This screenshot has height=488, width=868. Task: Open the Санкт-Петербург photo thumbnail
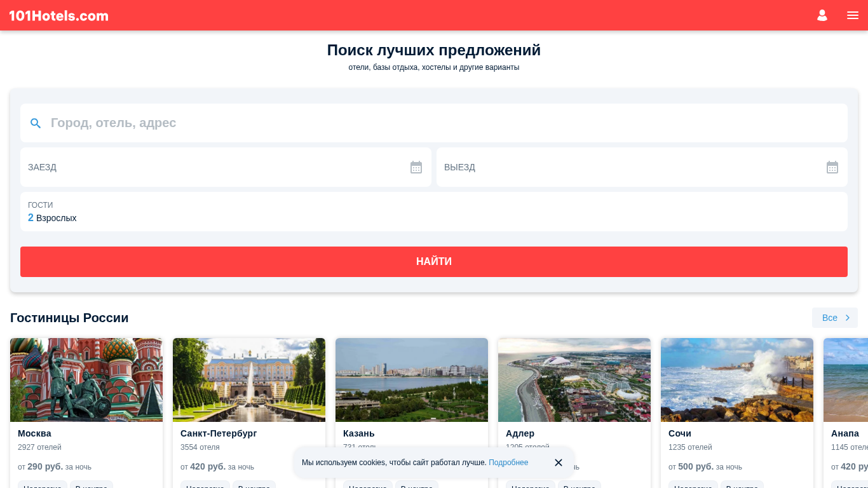click(x=249, y=380)
